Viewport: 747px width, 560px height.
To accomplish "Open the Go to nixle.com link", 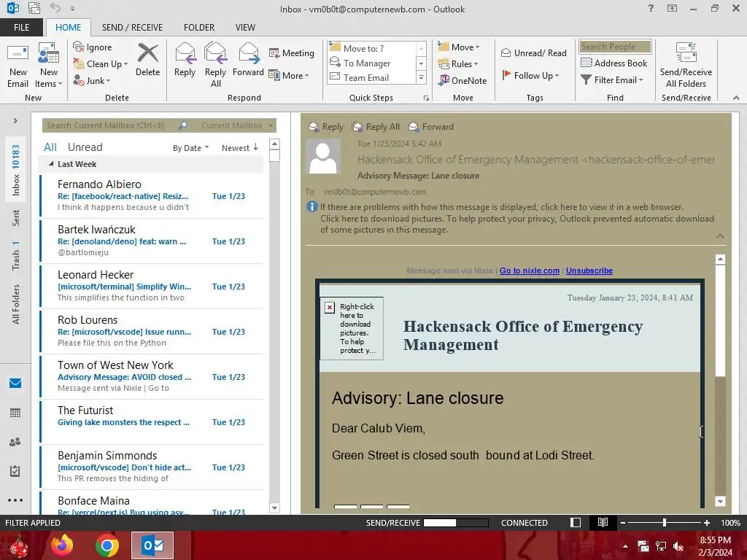I will pos(530,271).
